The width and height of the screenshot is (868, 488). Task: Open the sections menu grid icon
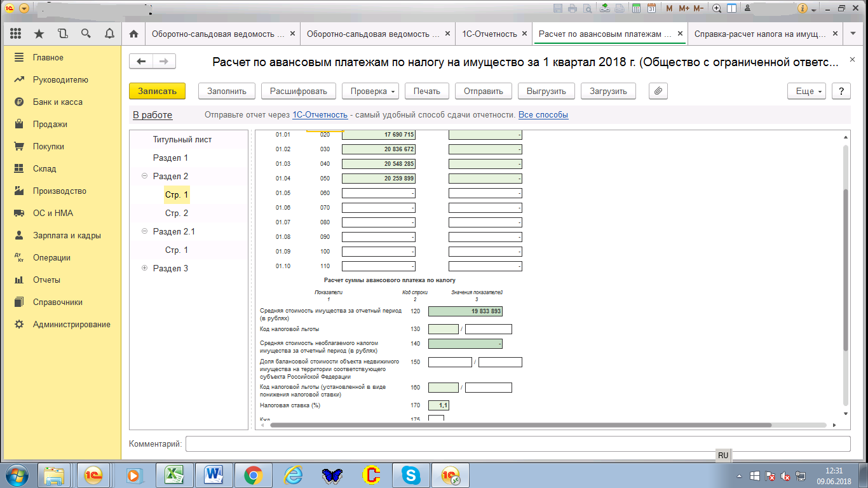[16, 34]
